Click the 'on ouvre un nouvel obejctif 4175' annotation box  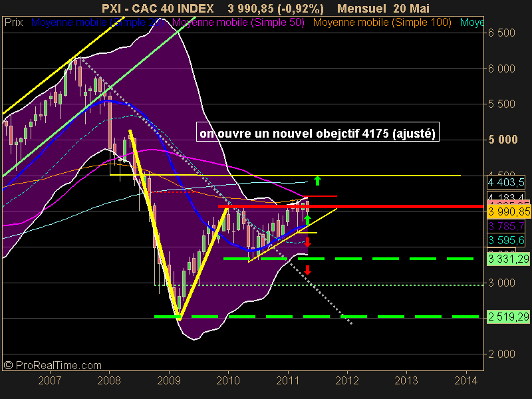point(318,132)
